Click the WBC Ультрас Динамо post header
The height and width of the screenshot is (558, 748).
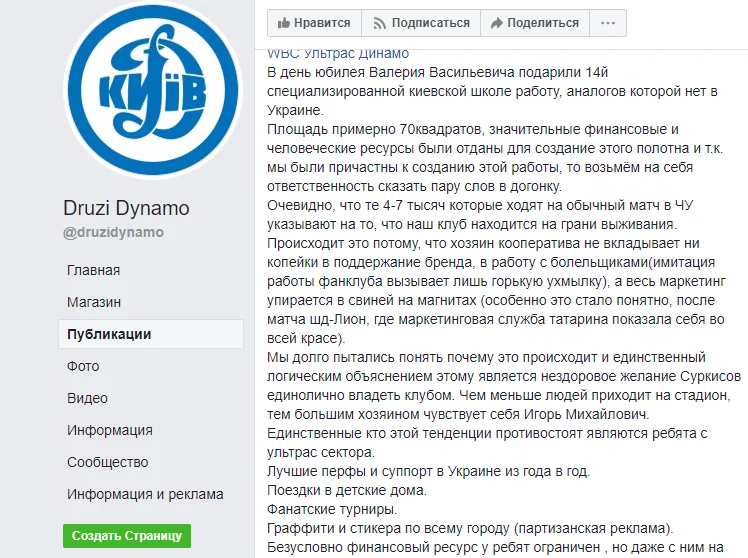[338, 54]
